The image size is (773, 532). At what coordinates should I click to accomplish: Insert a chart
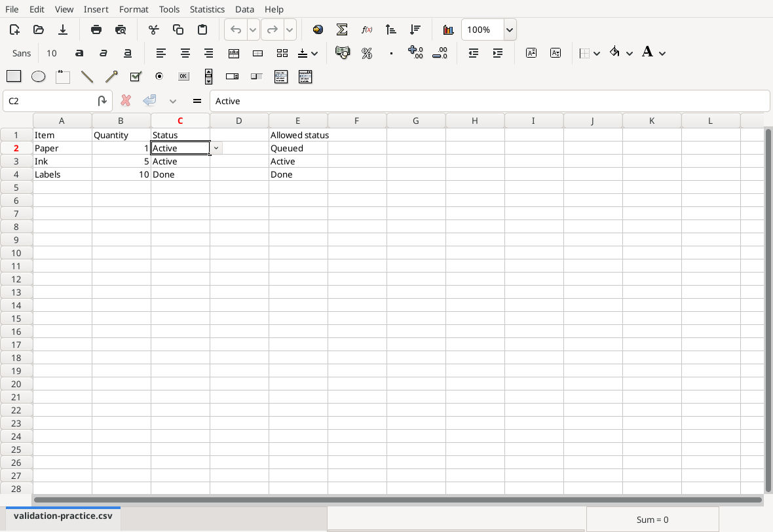[x=448, y=29]
